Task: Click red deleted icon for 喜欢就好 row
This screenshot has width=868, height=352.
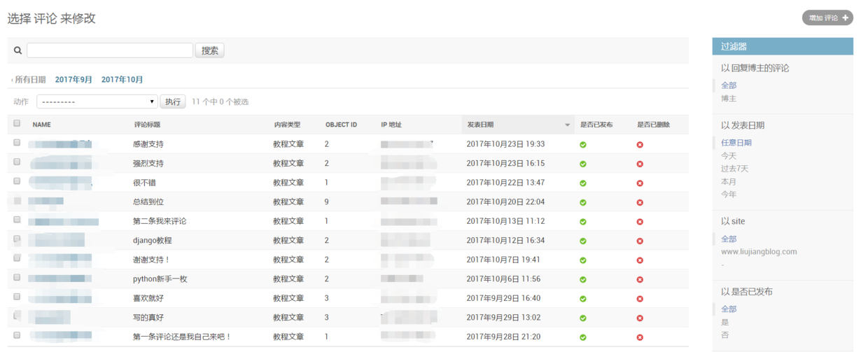Action: pos(640,299)
